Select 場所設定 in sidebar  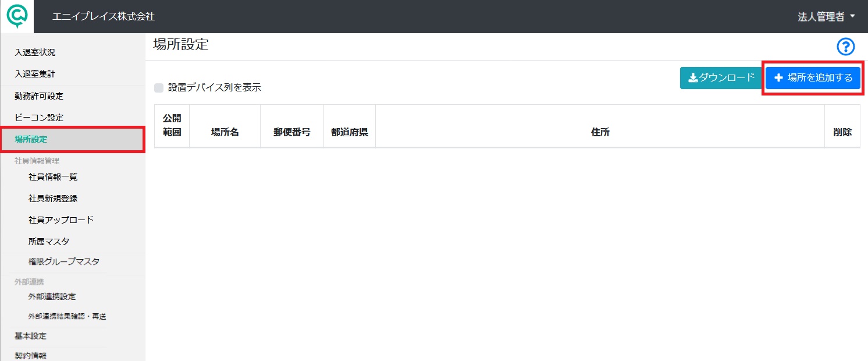(72, 139)
